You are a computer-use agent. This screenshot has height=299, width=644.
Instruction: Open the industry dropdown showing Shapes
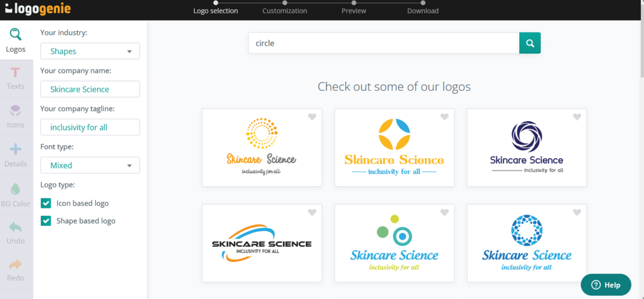(x=90, y=51)
